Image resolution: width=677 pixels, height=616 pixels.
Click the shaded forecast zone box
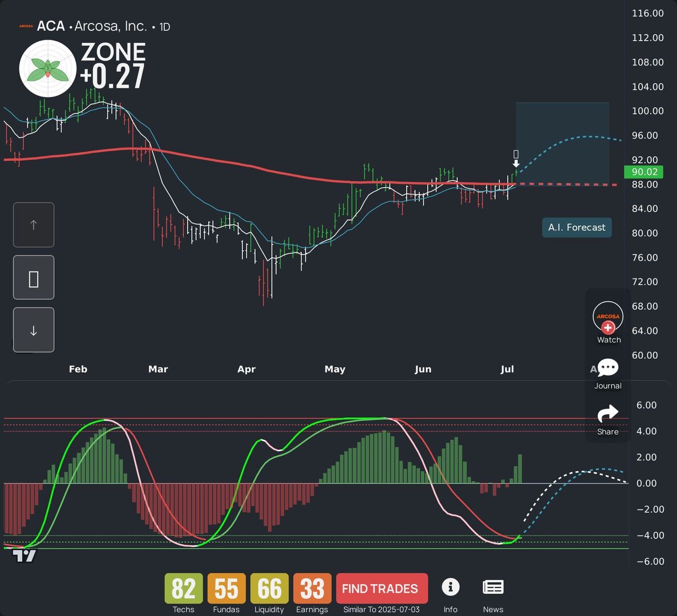(562, 144)
